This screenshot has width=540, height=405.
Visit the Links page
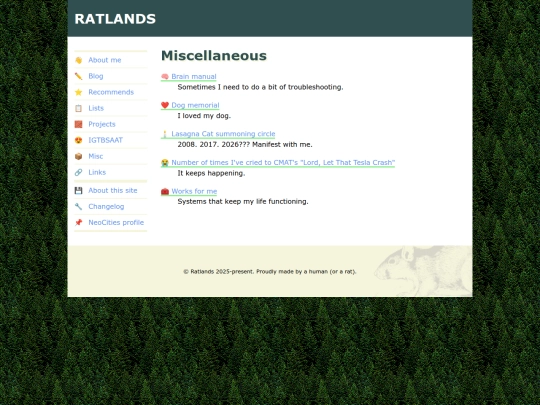[x=97, y=172]
